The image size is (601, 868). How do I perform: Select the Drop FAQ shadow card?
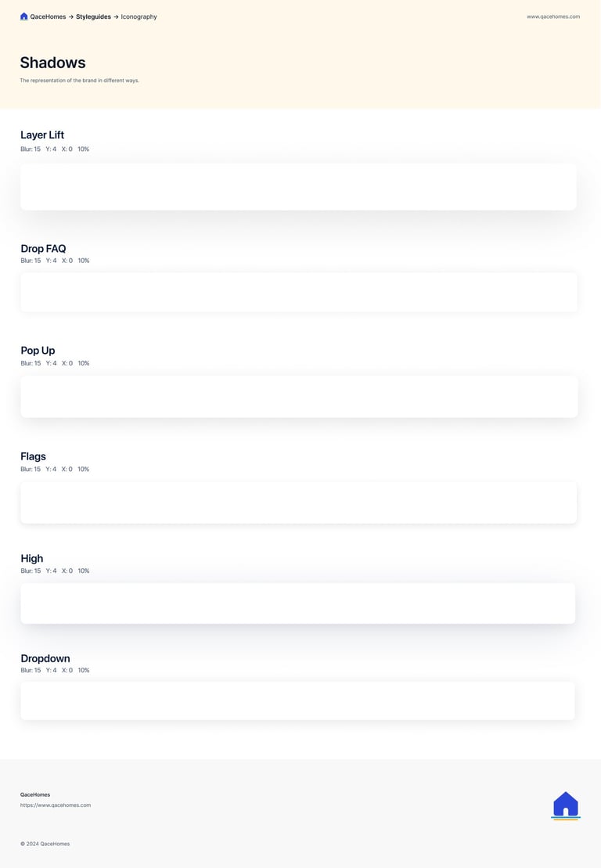pyautogui.click(x=299, y=292)
